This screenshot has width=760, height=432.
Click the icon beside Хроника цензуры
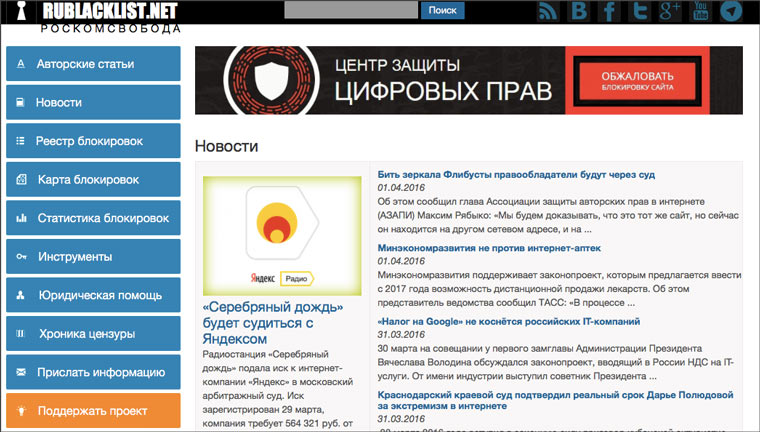pyautogui.click(x=20, y=334)
